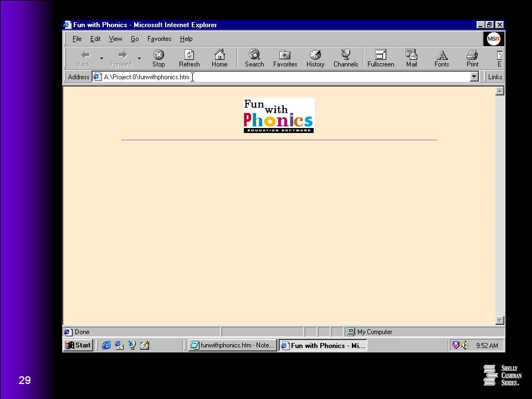This screenshot has width=532, height=399.
Task: Open the View menu
Action: pyautogui.click(x=115, y=39)
